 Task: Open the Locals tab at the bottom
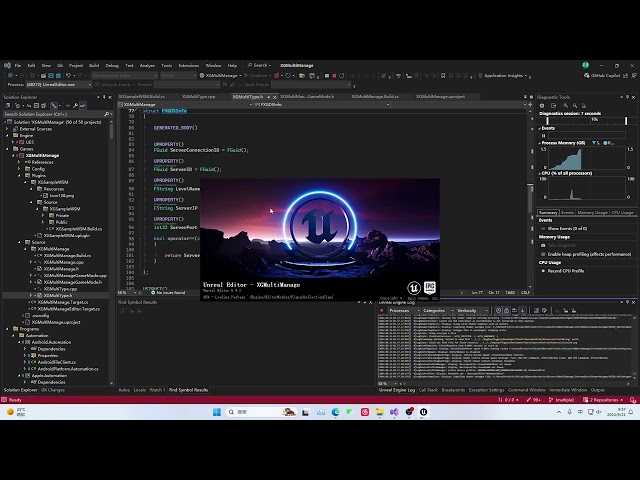pos(140,390)
